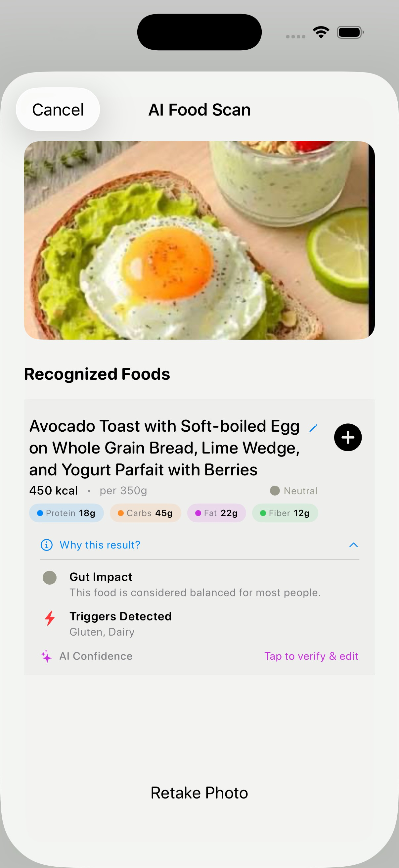The height and width of the screenshot is (868, 399).
Task: Tap the Wi-Fi status bar icon
Action: [321, 32]
